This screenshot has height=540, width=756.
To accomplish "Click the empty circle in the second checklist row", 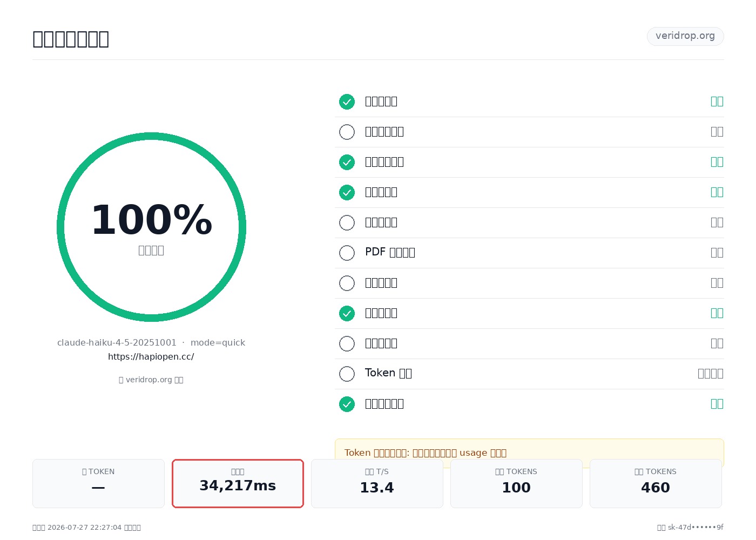I will click(347, 132).
